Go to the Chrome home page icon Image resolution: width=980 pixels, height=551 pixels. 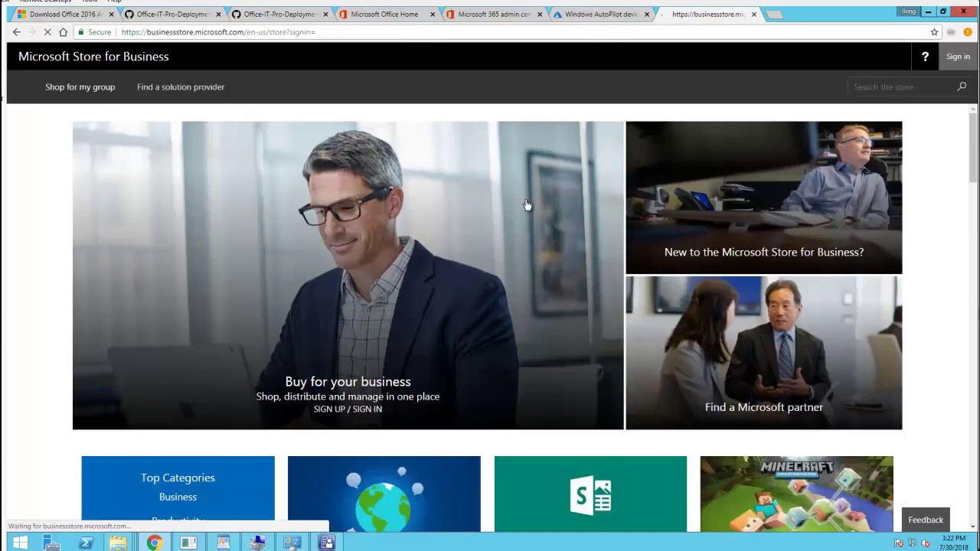click(63, 32)
